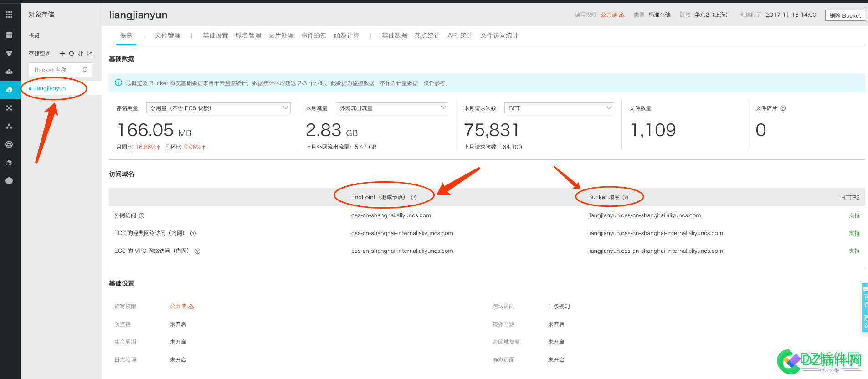Viewport: 868px width, 379px height.
Task: Click the round gray circle sidebar icon
Action: (9, 181)
